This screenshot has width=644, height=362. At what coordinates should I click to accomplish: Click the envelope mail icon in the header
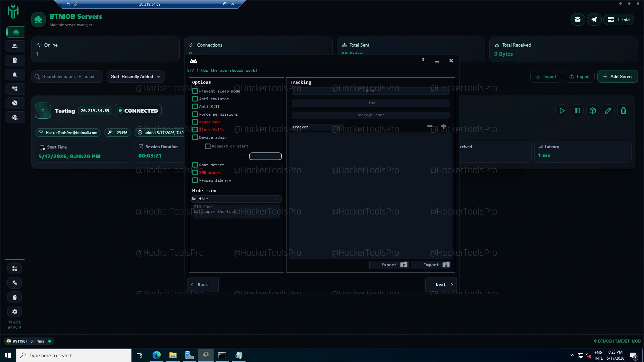click(578, 19)
